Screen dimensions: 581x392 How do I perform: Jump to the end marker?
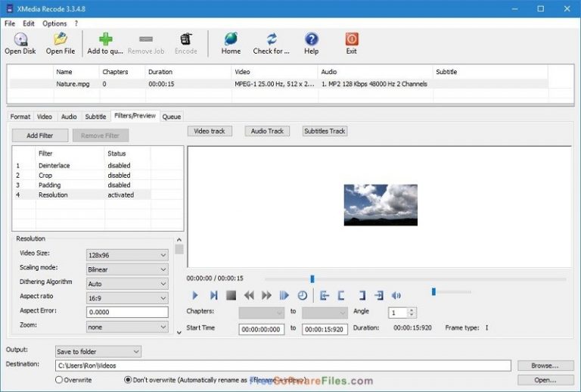(x=379, y=295)
